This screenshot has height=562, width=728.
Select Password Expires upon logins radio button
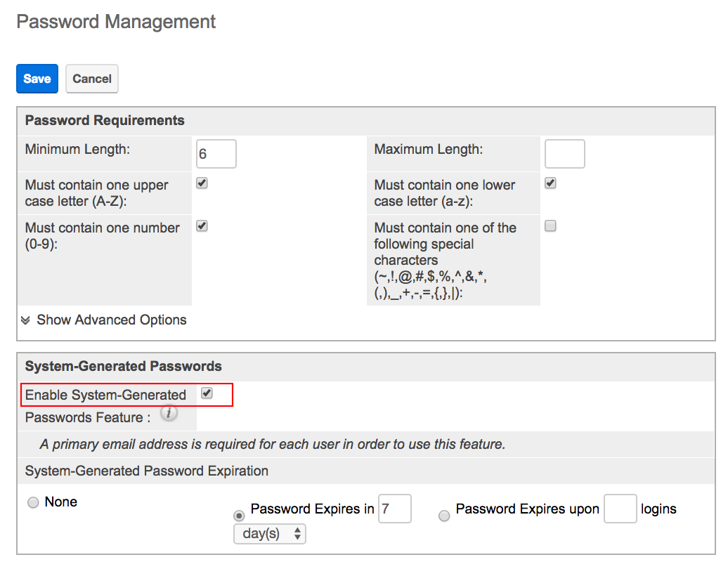(x=444, y=516)
